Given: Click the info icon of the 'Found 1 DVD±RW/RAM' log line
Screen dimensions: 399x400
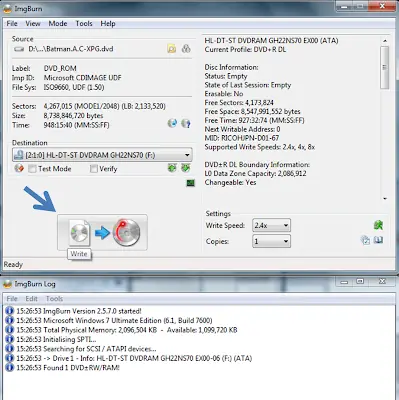Looking at the screenshot, I should [10, 368].
